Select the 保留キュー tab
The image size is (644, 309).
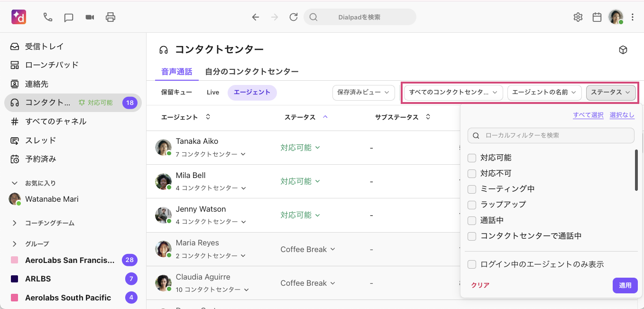pyautogui.click(x=176, y=93)
